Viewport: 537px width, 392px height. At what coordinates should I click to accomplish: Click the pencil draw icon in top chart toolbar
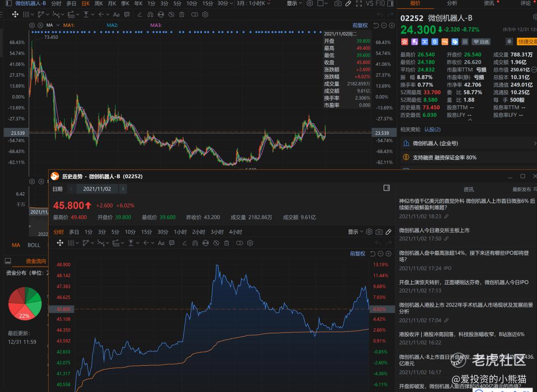tap(348, 3)
